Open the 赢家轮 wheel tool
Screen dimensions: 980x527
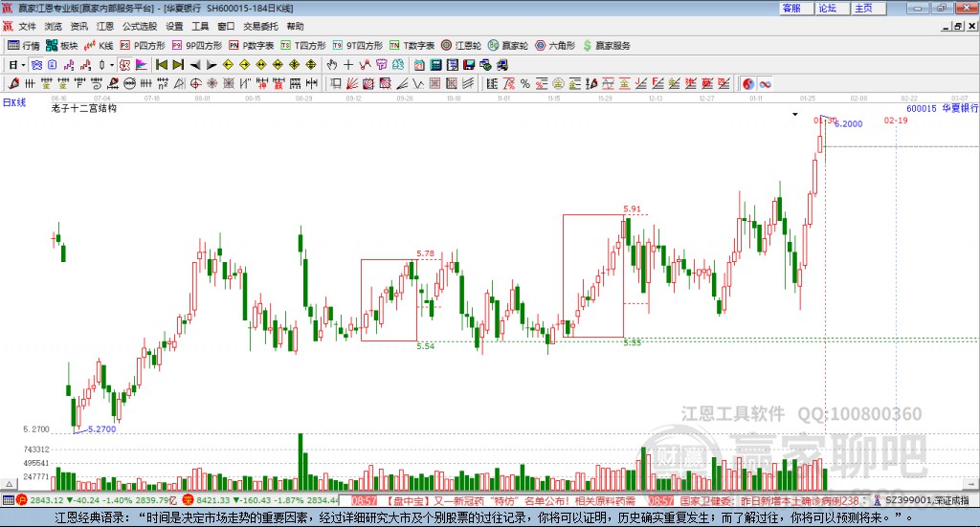pos(508,46)
